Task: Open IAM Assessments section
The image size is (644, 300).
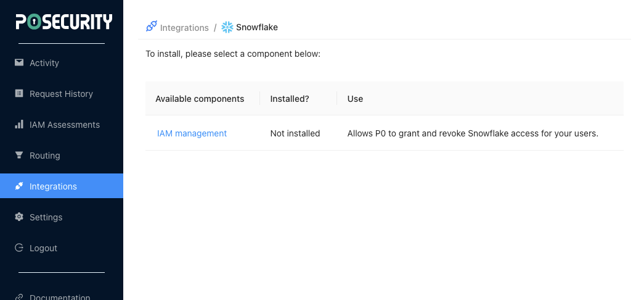Action: click(64, 125)
